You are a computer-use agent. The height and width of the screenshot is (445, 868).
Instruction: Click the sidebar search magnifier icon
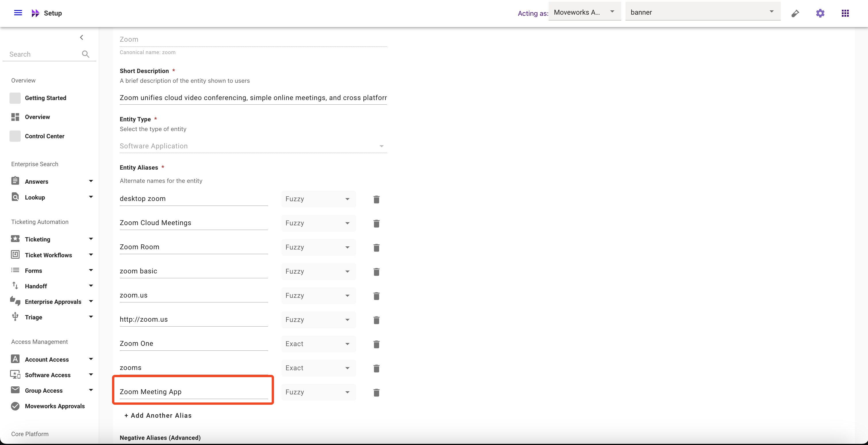pos(86,54)
